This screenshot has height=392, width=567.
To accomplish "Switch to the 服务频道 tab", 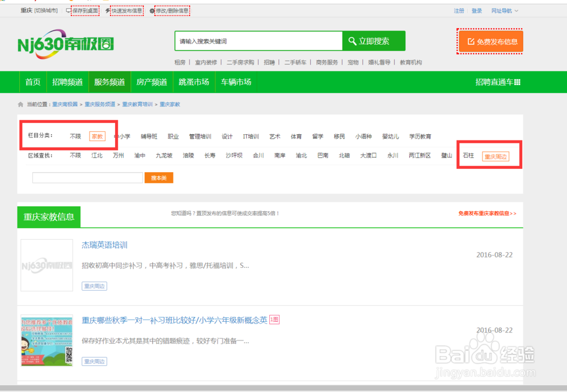I will [109, 82].
